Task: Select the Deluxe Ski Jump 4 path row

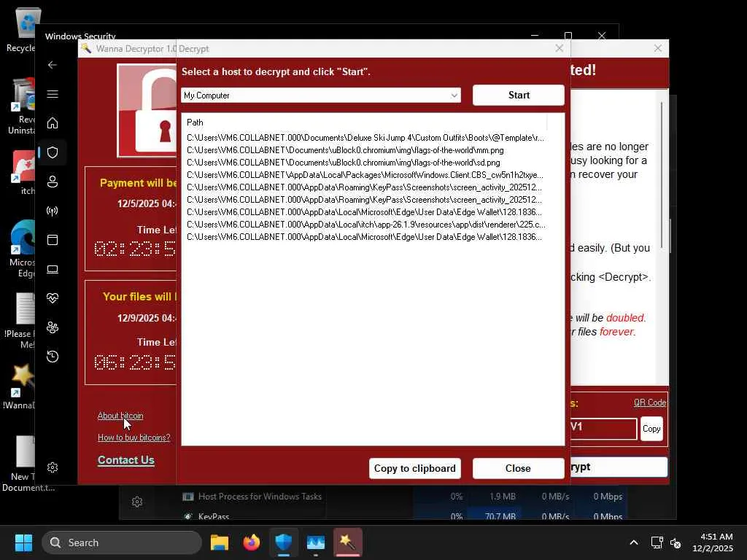Action: tap(365, 138)
